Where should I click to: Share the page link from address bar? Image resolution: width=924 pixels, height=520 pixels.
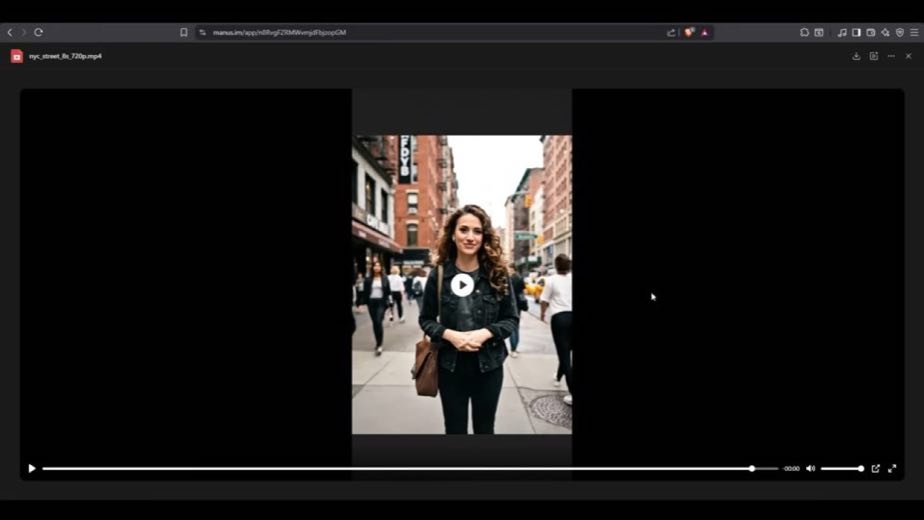(x=671, y=32)
